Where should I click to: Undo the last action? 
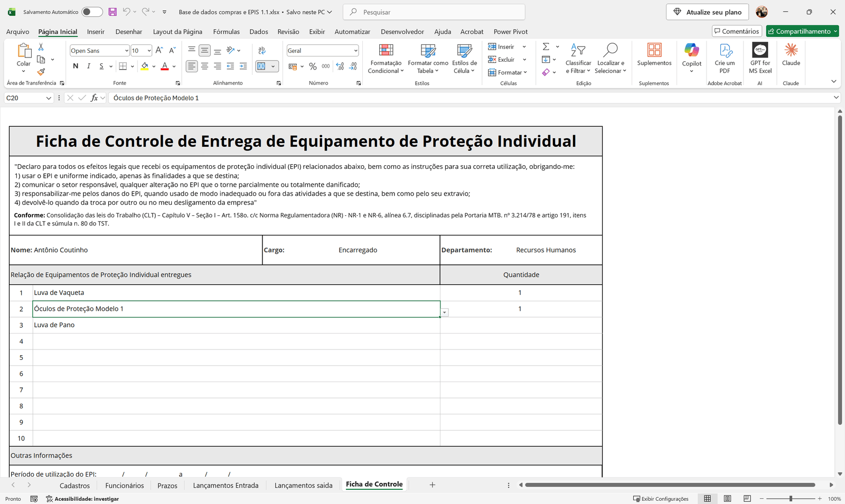(126, 12)
